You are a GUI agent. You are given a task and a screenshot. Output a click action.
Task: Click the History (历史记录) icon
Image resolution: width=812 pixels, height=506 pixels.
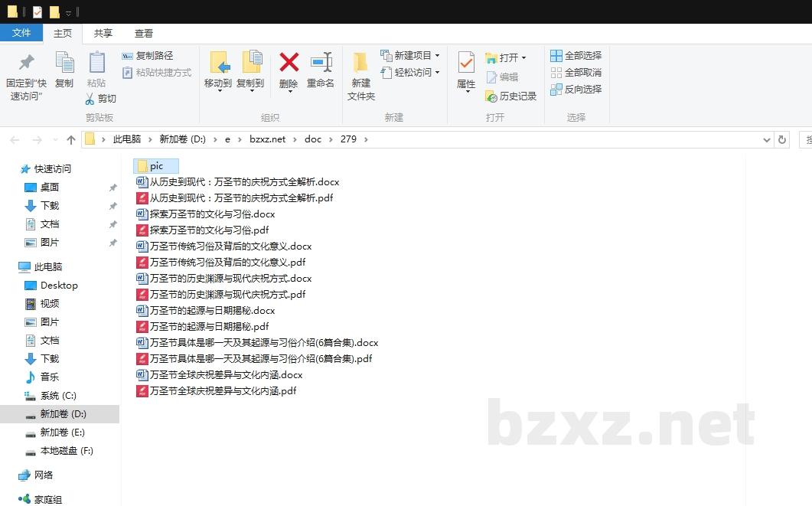491,96
